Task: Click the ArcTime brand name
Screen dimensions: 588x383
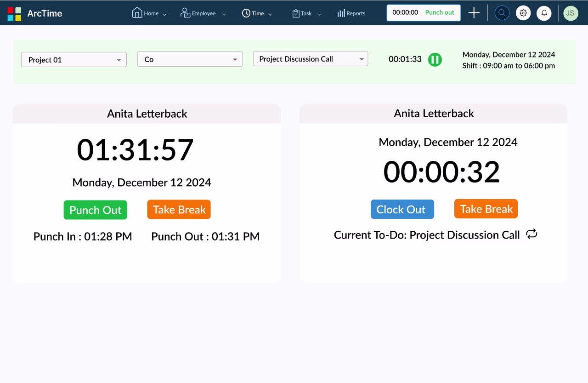Action: (x=45, y=13)
